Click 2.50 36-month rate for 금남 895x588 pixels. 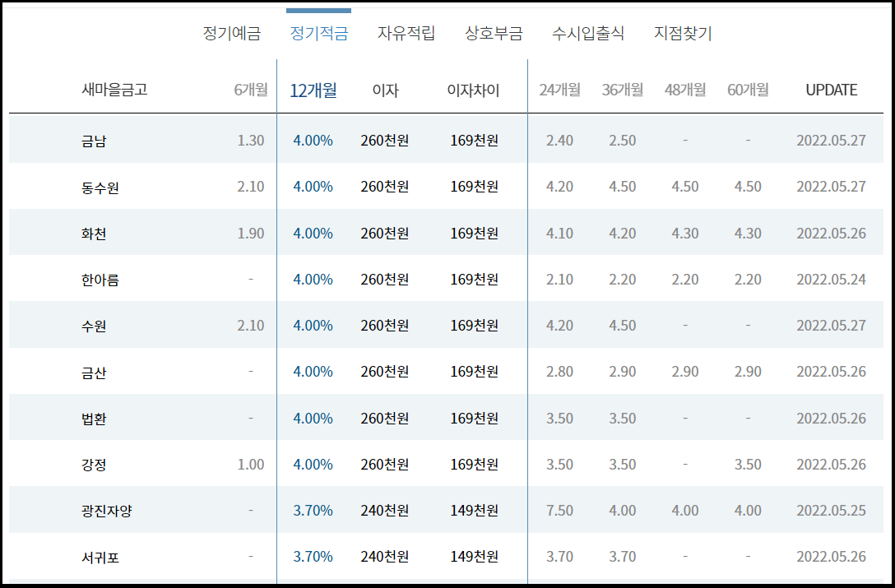click(x=622, y=141)
